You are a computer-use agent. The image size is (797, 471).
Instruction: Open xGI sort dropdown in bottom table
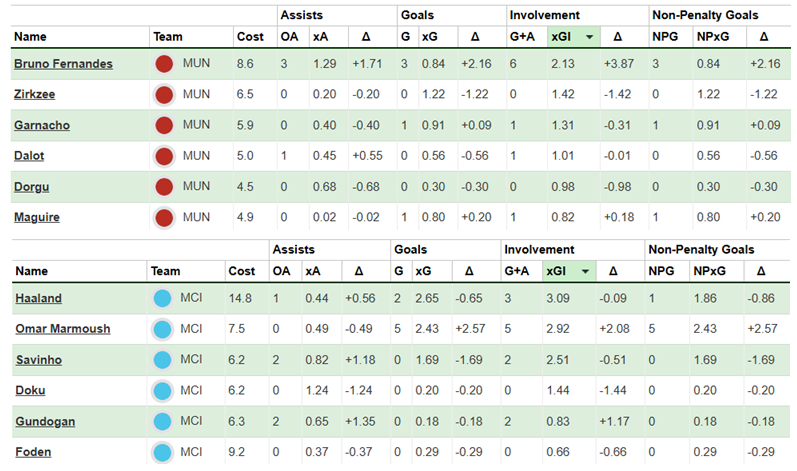point(582,271)
